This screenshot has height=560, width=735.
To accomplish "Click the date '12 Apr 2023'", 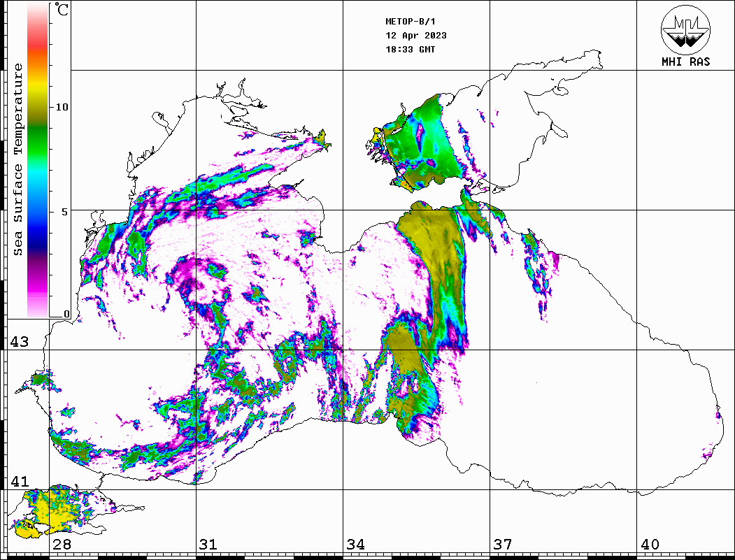I will (x=416, y=36).
